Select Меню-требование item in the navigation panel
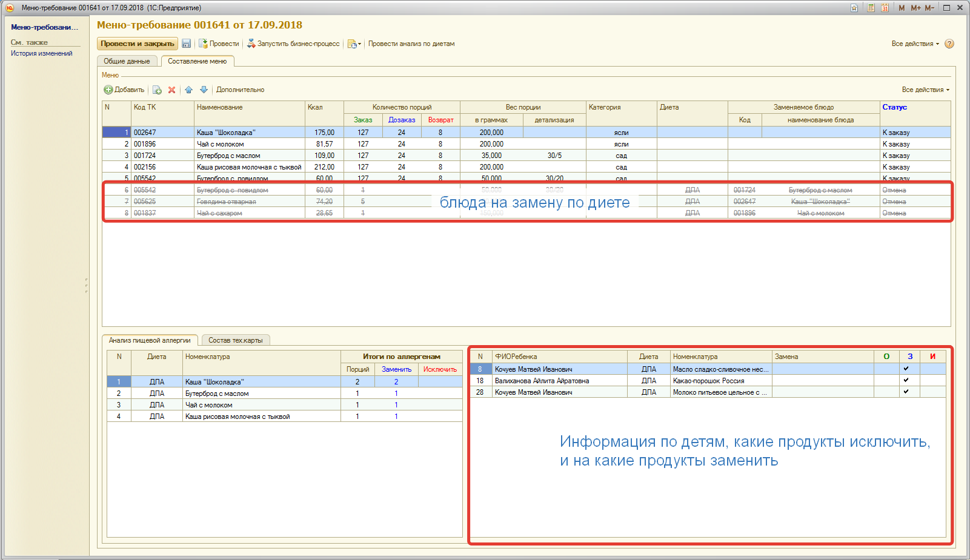Viewport: 970px width, 560px height. tap(45, 27)
